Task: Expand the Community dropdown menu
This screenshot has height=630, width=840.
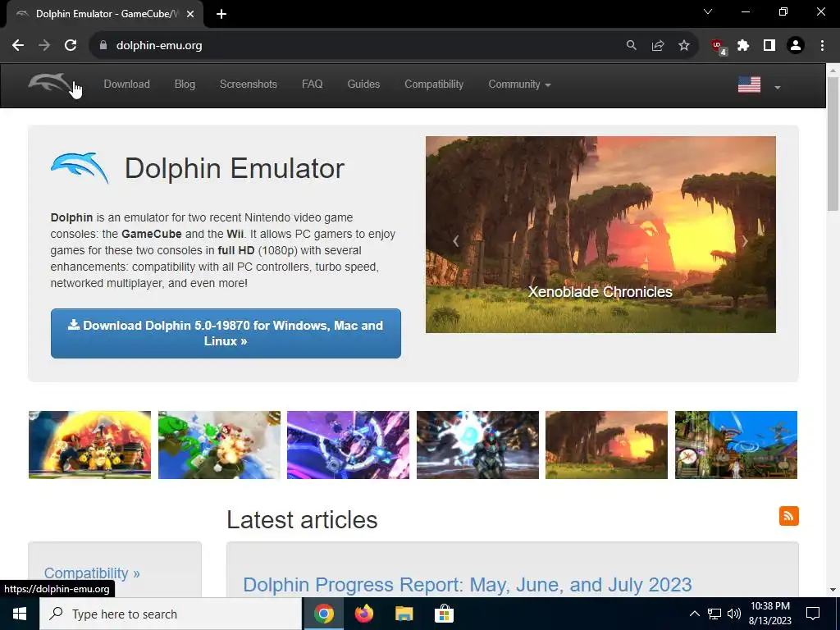Action: pyautogui.click(x=519, y=84)
